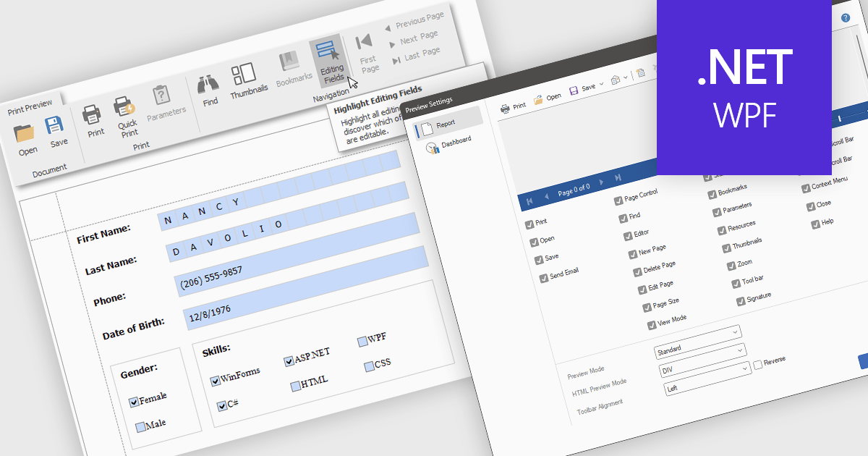Check the WPF skill checkbox
The width and height of the screenshot is (868, 456).
pyautogui.click(x=362, y=342)
